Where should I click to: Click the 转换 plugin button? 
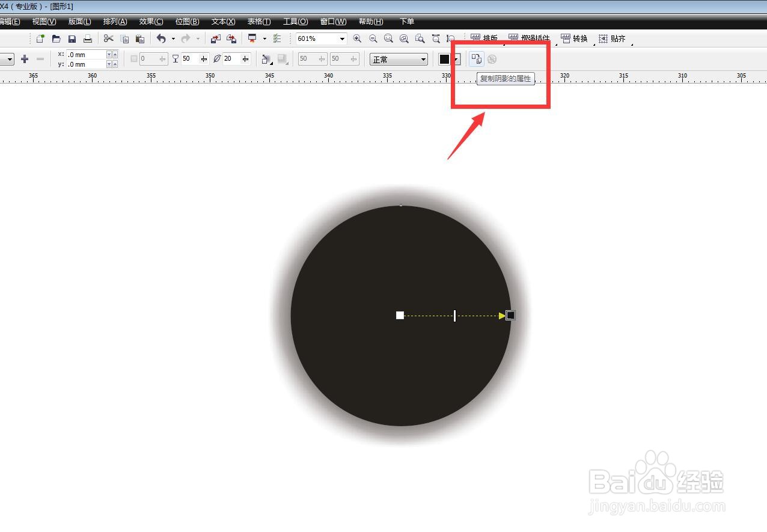tap(574, 38)
